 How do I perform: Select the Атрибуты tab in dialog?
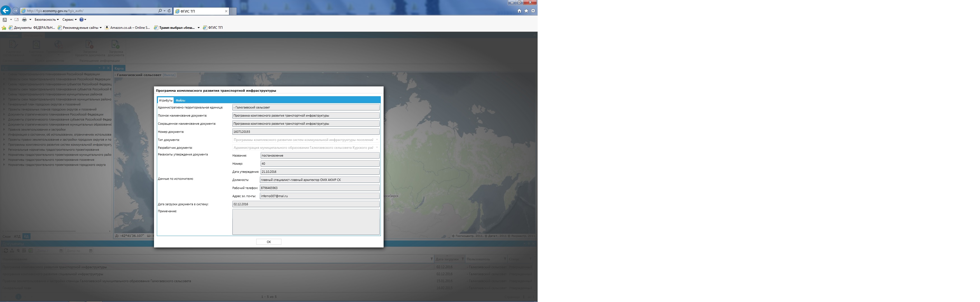coord(165,100)
